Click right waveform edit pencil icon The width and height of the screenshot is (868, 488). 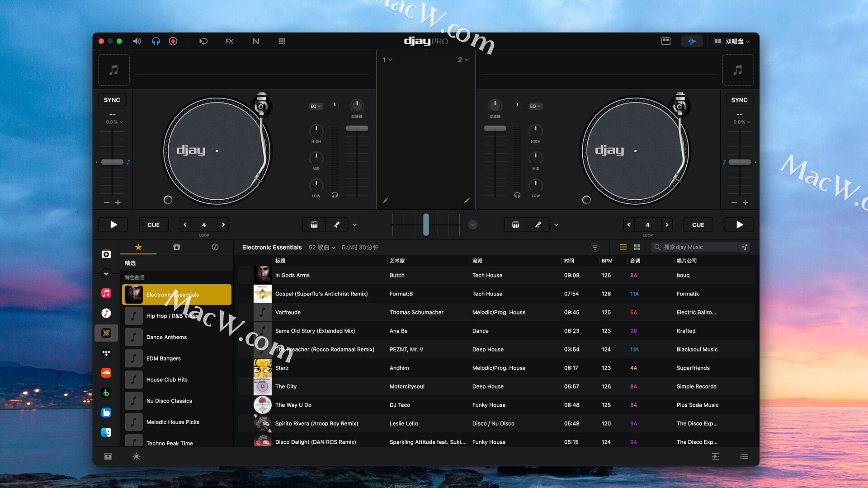coord(467,201)
